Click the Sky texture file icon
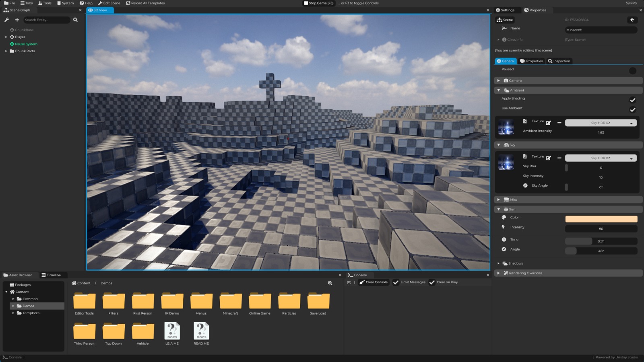The height and width of the screenshot is (362, 644). 525,156
